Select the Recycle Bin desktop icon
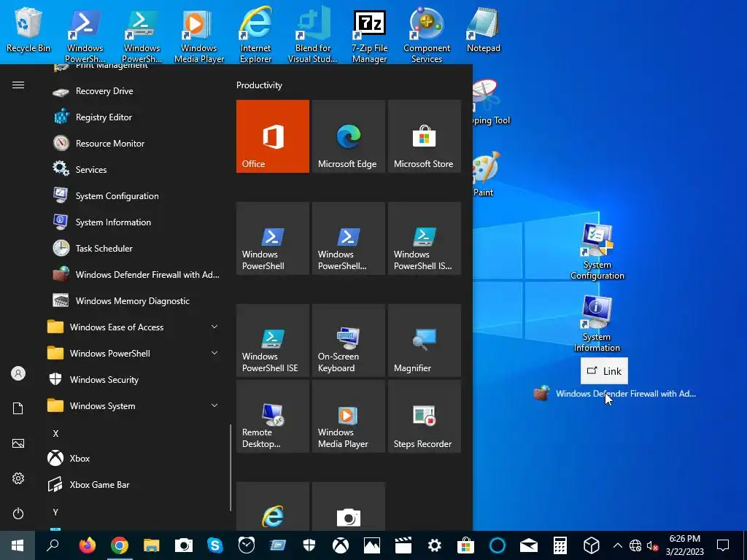Image resolution: width=747 pixels, height=560 pixels. point(28,31)
